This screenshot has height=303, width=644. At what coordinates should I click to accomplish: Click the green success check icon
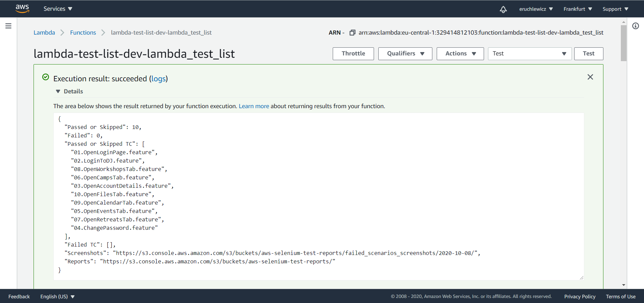[46, 77]
